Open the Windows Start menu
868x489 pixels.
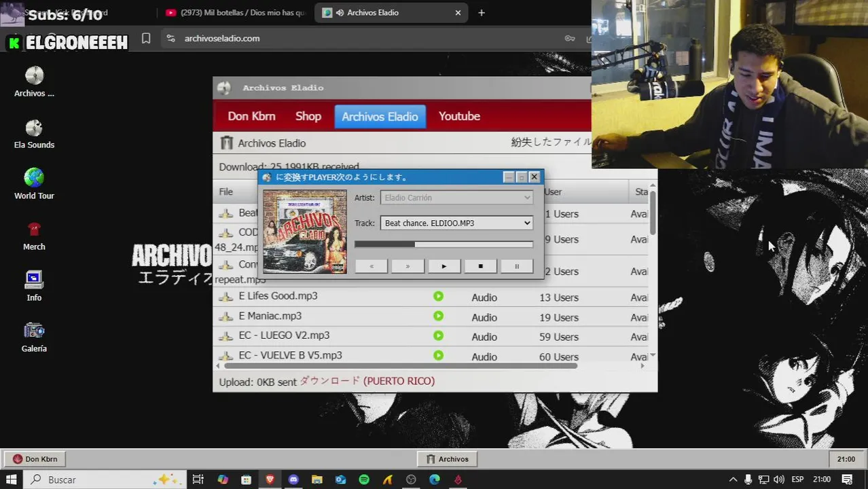click(x=11, y=479)
